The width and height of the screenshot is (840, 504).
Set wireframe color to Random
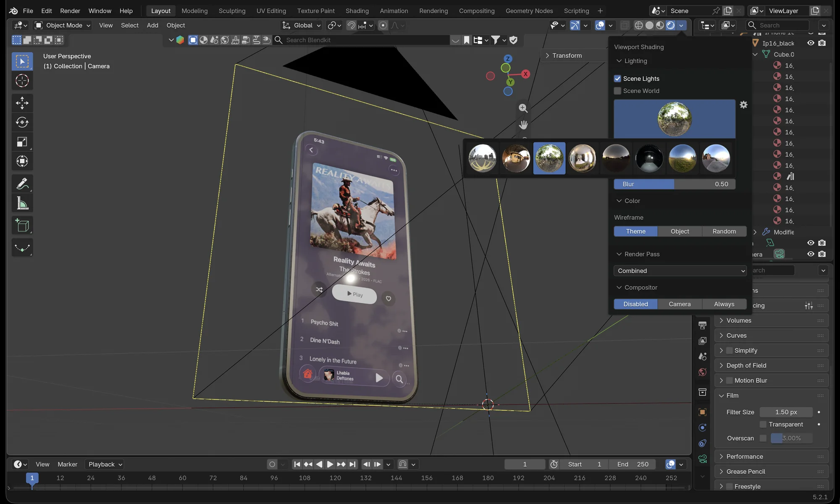(724, 231)
